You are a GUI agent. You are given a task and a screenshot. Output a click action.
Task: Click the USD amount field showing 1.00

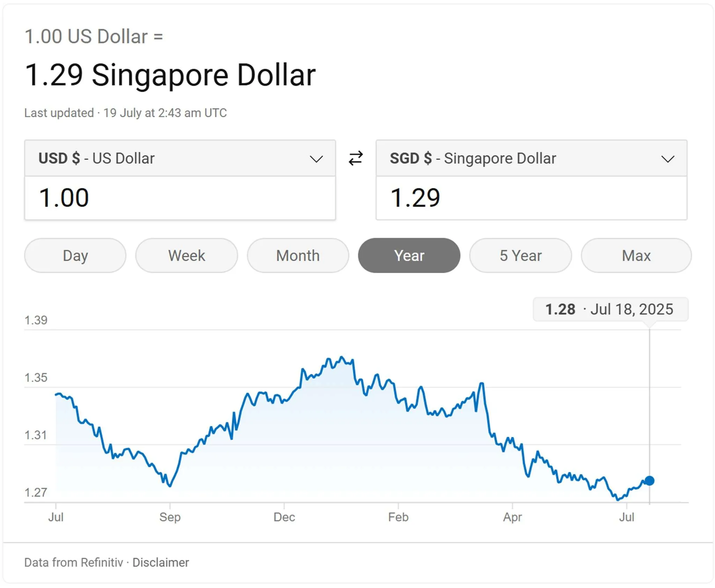[x=180, y=198]
